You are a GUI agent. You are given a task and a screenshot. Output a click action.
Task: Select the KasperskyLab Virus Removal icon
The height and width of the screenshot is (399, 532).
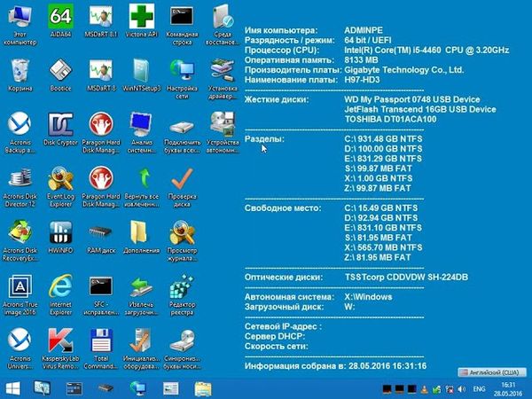[60, 348]
